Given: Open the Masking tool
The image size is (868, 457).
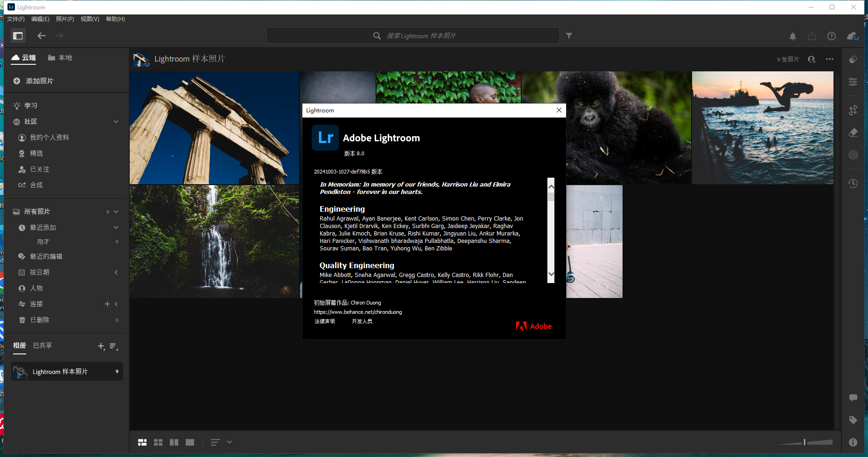Looking at the screenshot, I should click(x=853, y=155).
